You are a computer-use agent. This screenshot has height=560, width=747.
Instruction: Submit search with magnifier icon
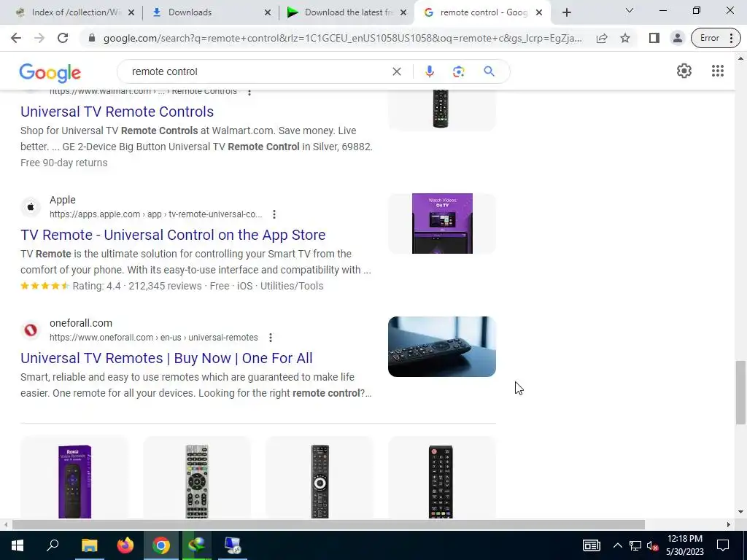(489, 71)
